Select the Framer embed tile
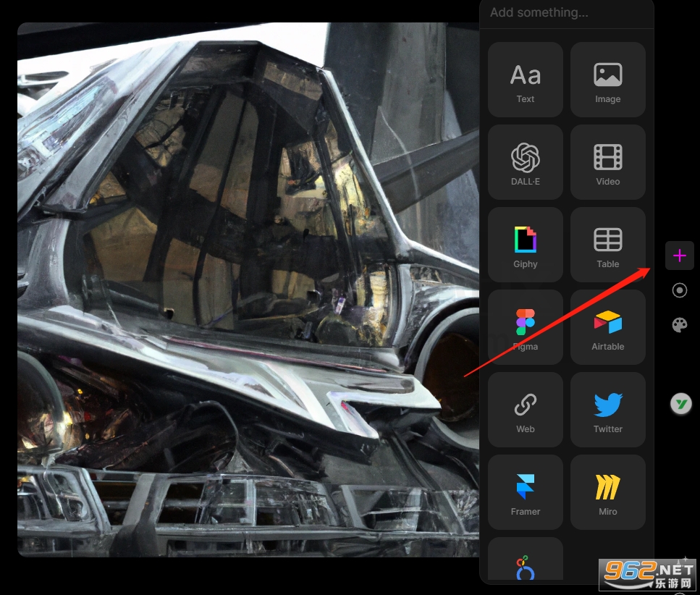Image resolution: width=700 pixels, height=595 pixels. [526, 493]
